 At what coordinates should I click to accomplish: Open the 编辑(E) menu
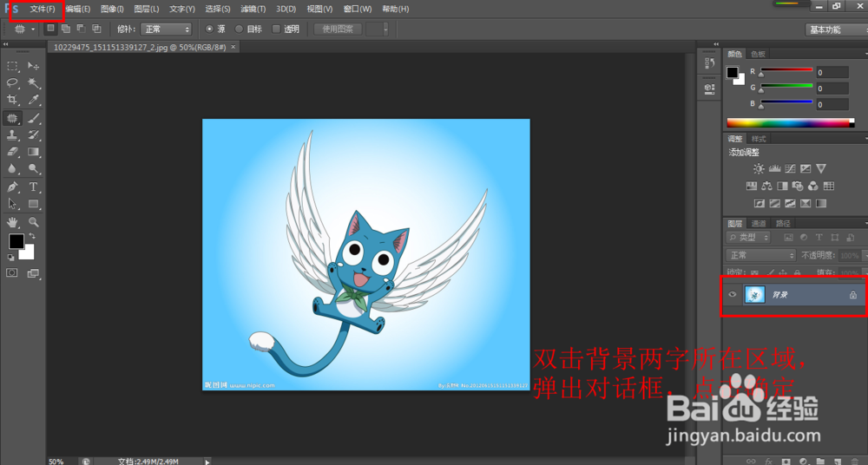[77, 9]
